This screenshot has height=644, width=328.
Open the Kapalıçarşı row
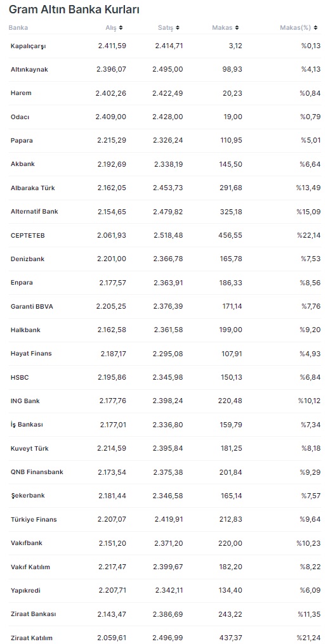165,46
